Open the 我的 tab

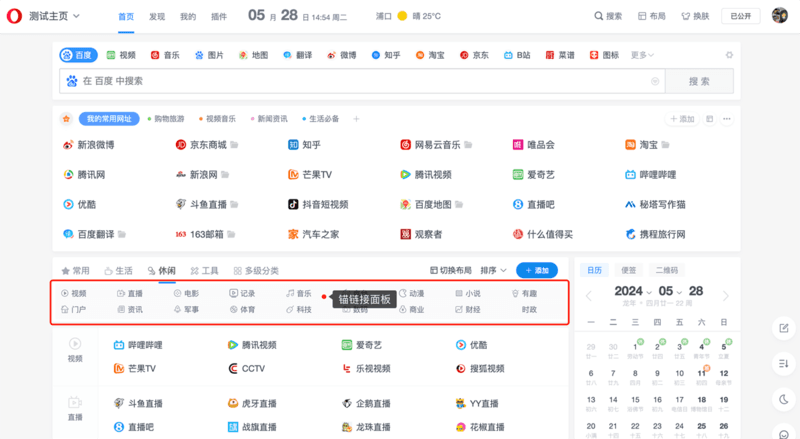188,16
